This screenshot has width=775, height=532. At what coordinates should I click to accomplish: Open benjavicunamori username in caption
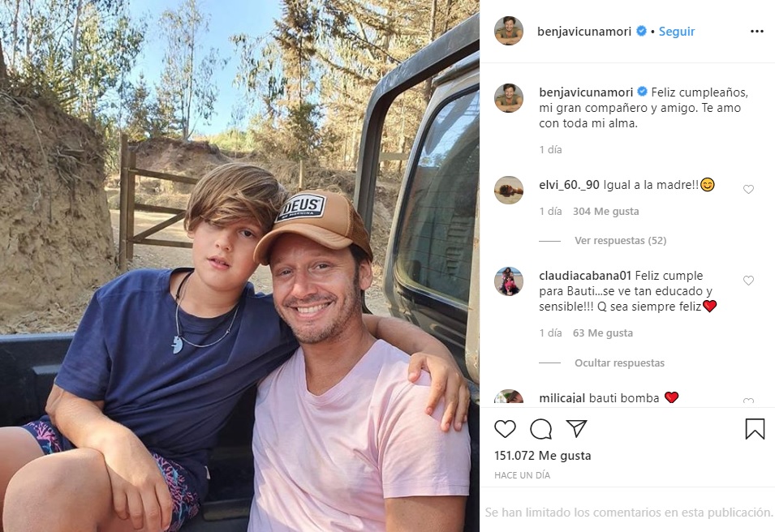click(585, 92)
